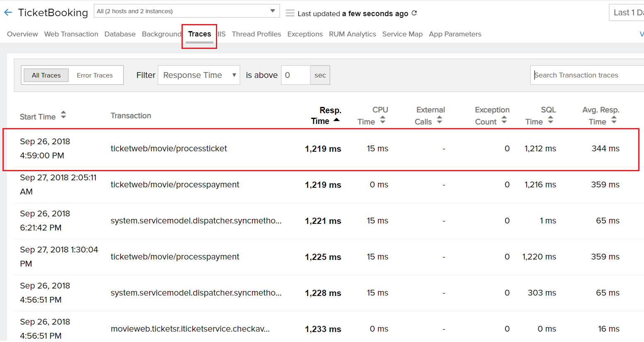644x342 pixels.
Task: Click the Transaction column header
Action: [131, 116]
